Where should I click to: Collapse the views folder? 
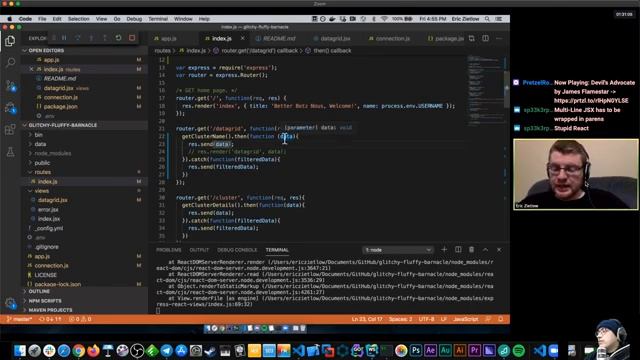click(41, 191)
